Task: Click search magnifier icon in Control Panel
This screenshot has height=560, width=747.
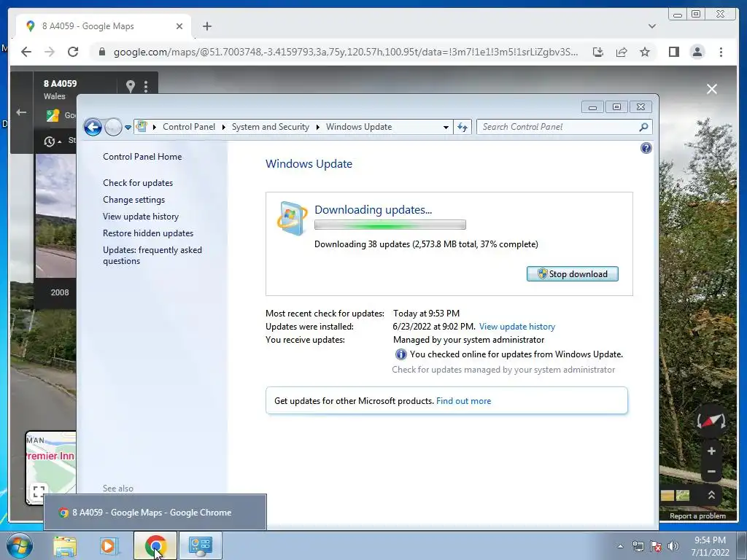Action: (643, 127)
